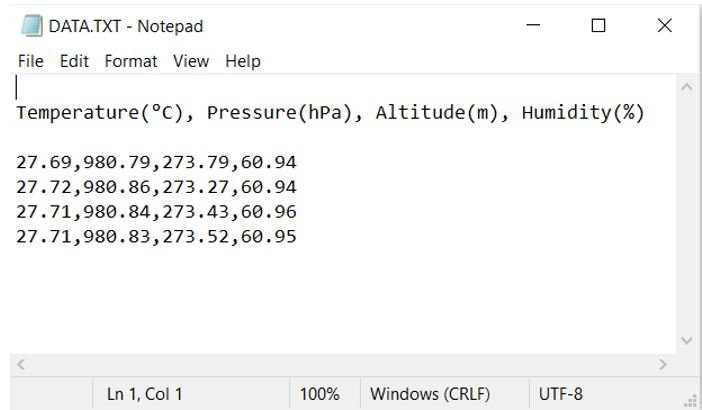Open the Edit menu
Screen dimensions: 702x410
[74, 61]
